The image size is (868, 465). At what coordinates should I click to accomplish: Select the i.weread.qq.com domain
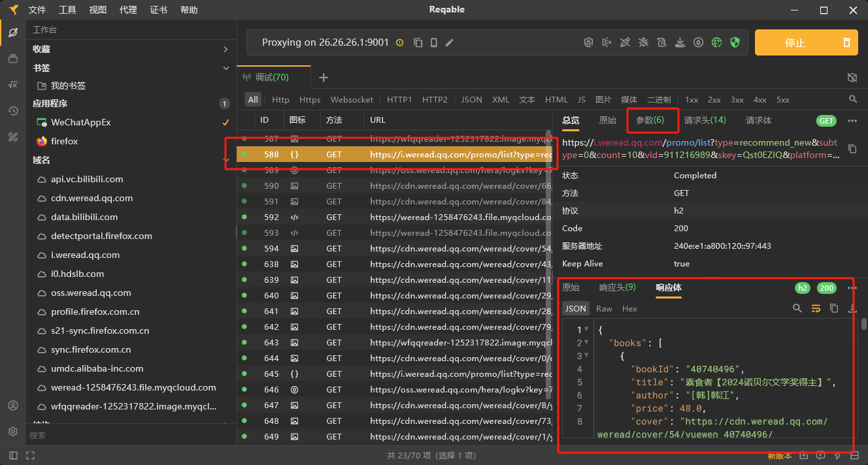pyautogui.click(x=131, y=255)
